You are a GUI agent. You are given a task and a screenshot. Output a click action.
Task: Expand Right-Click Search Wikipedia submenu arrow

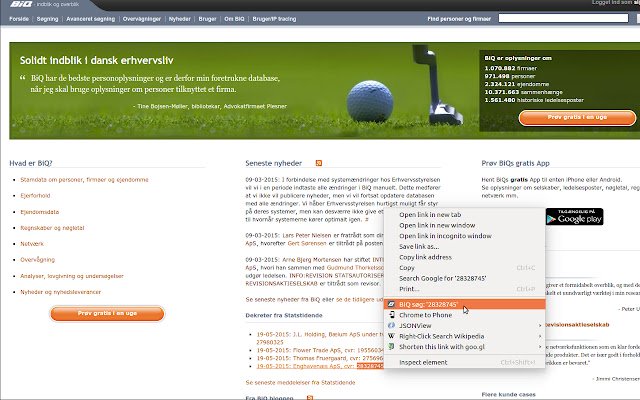(x=540, y=336)
